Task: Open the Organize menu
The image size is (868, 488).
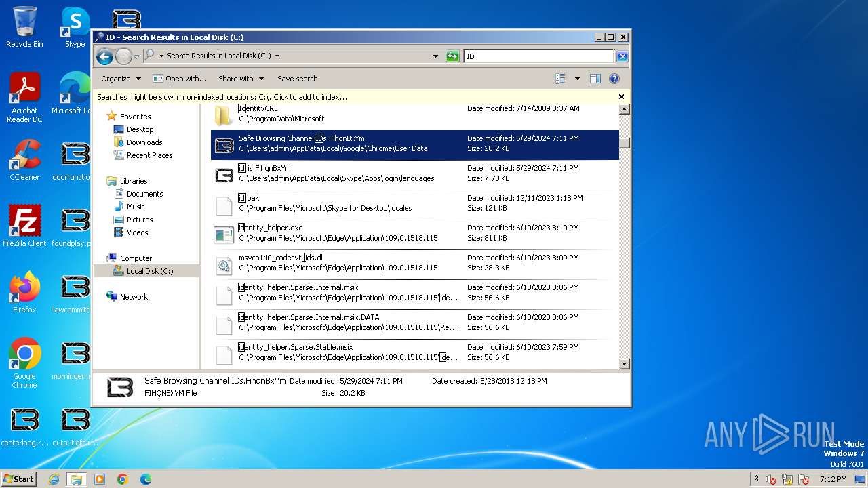Action: [121, 79]
